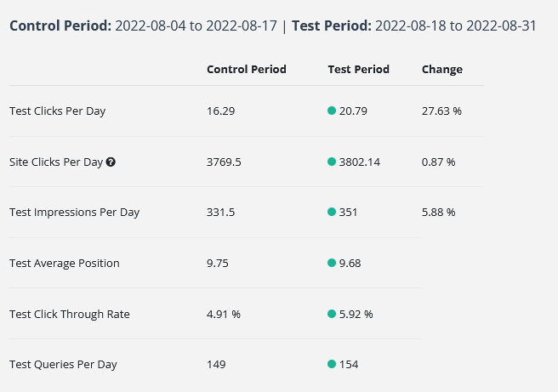This screenshot has width=558, height=392.
Task: Select the Test Impressions Per Day label
Action: click(x=74, y=212)
